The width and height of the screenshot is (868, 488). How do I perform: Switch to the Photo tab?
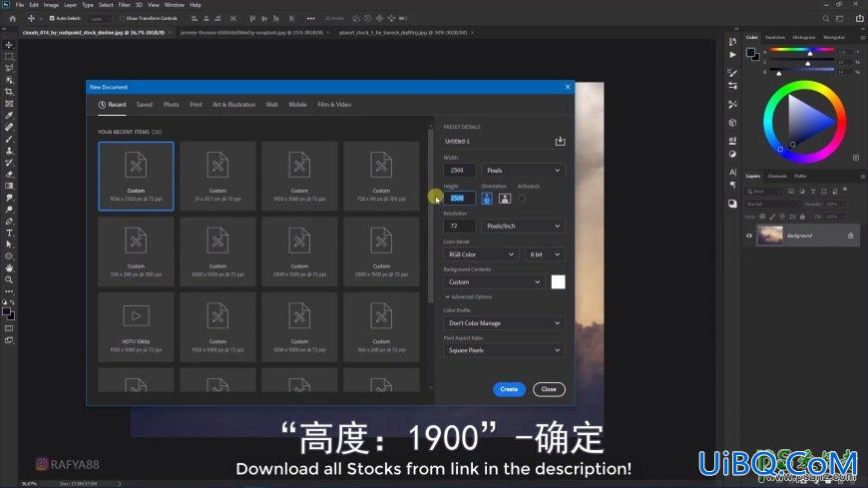[x=171, y=105]
